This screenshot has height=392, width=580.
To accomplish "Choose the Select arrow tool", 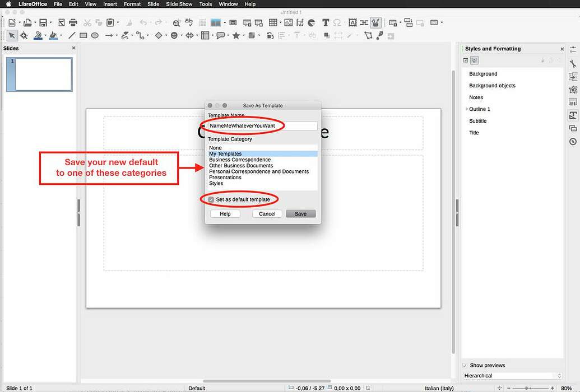I will point(12,35).
